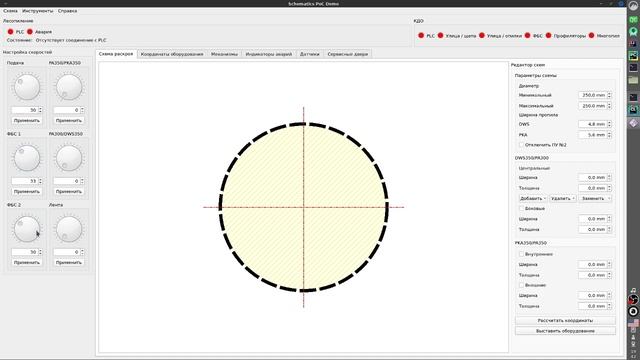Click the red Авария indicator light
640x360 pixels.
coord(30,31)
